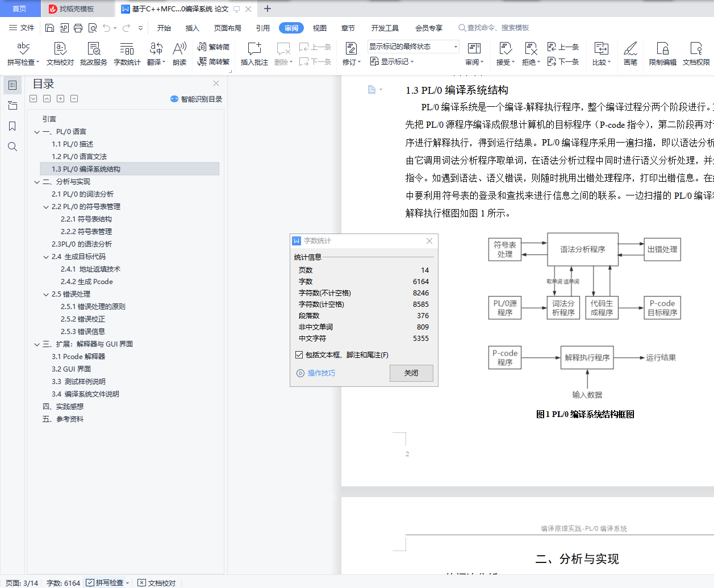Select outline item 五、参考资料
Image resolution: width=714 pixels, height=588 pixels.
point(63,419)
